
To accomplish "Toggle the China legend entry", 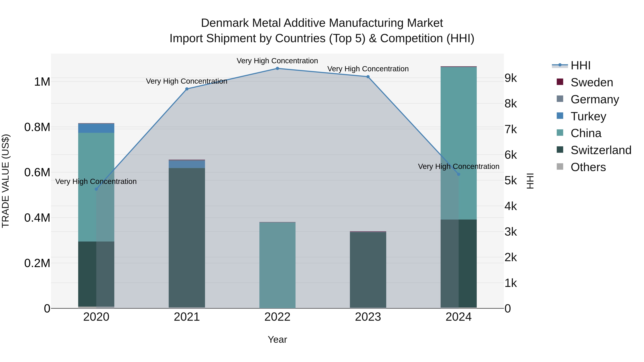I will click(x=579, y=133).
